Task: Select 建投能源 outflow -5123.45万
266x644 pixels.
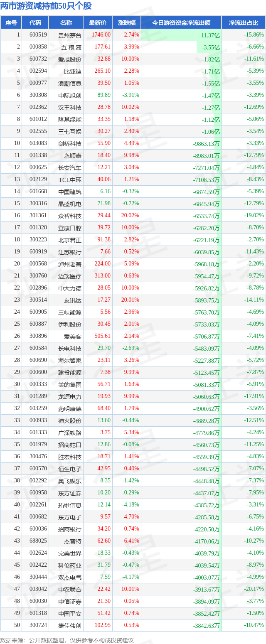Action: click(x=207, y=373)
